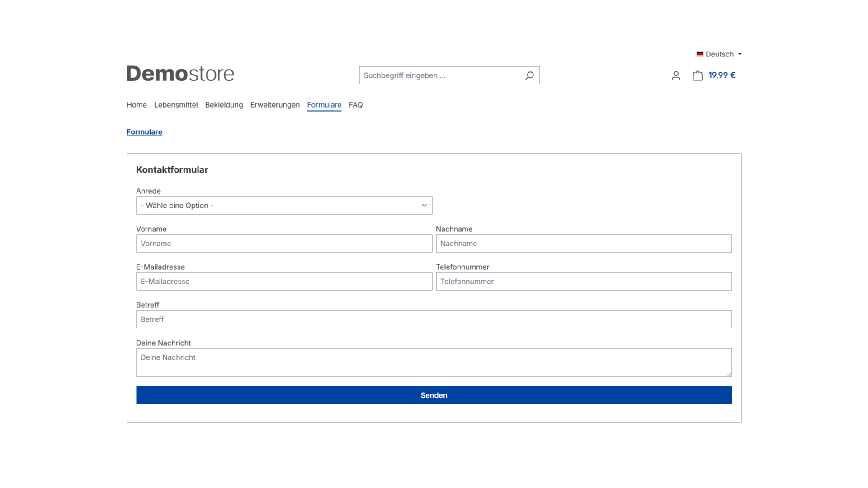
Task: Go to the Home menu item
Action: coord(137,105)
